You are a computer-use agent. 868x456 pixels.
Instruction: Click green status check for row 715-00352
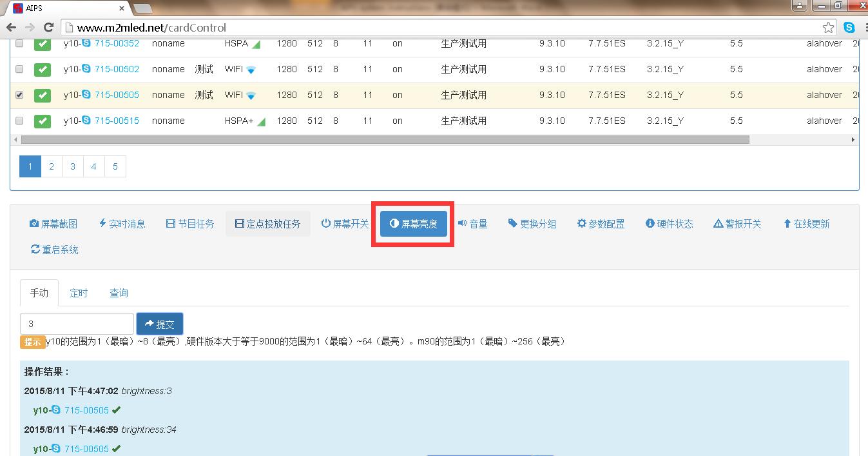pyautogui.click(x=43, y=44)
